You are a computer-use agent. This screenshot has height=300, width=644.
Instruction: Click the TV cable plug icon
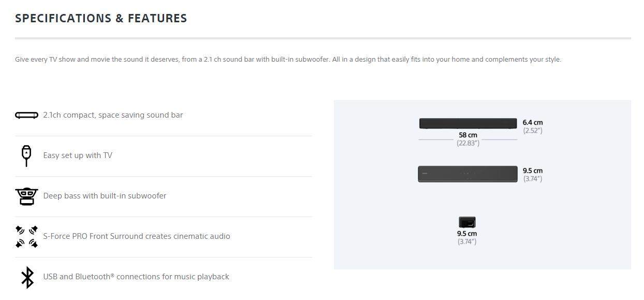pos(26,155)
